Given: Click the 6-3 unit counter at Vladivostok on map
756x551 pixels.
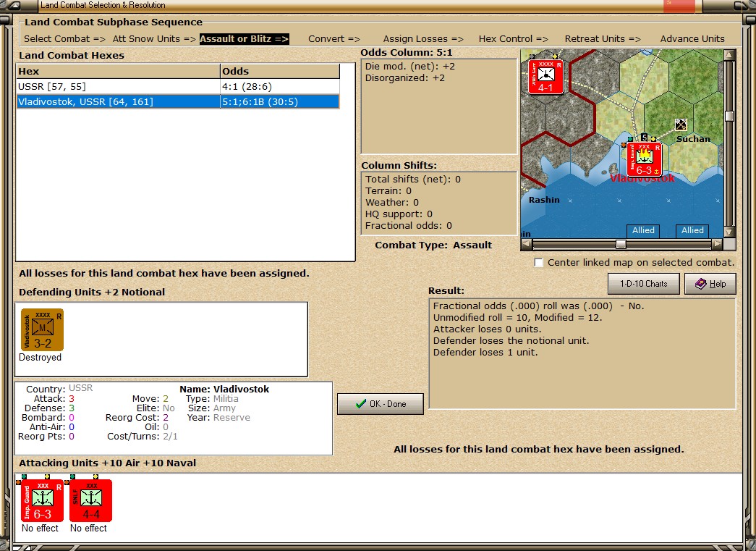Looking at the screenshot, I should (x=644, y=159).
